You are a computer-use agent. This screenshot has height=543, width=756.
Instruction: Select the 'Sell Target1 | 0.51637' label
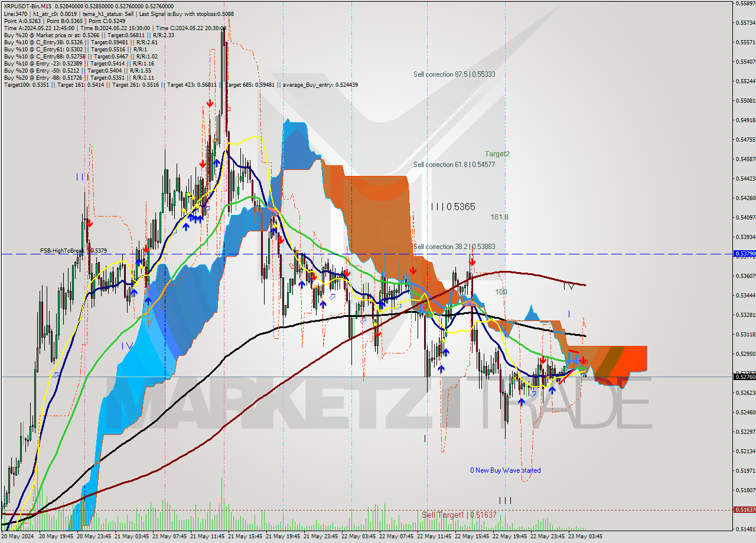(x=459, y=515)
